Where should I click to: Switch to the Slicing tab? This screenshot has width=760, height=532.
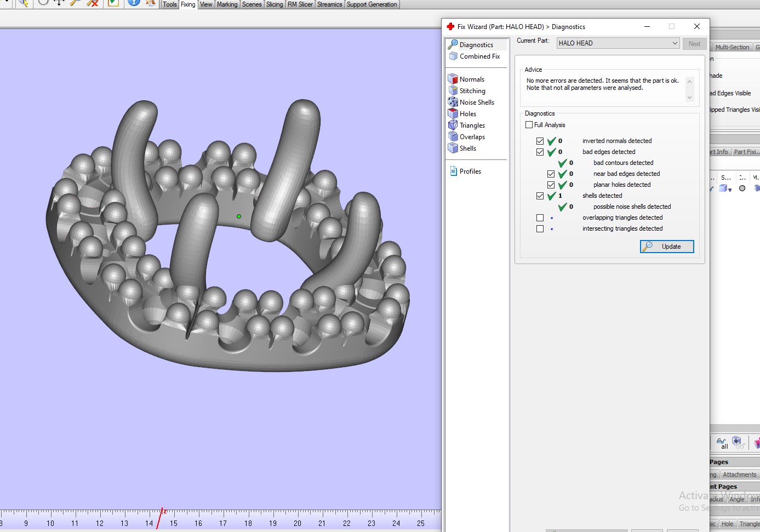275,4
